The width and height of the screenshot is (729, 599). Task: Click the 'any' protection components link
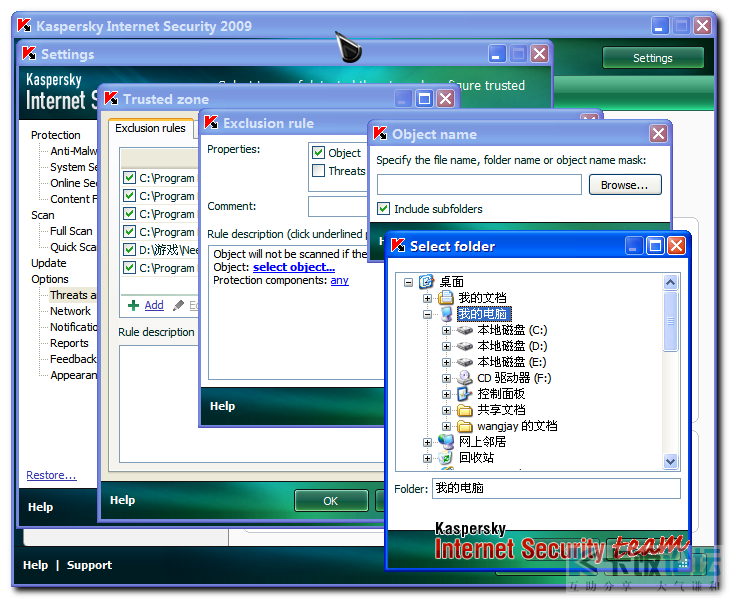coord(339,280)
